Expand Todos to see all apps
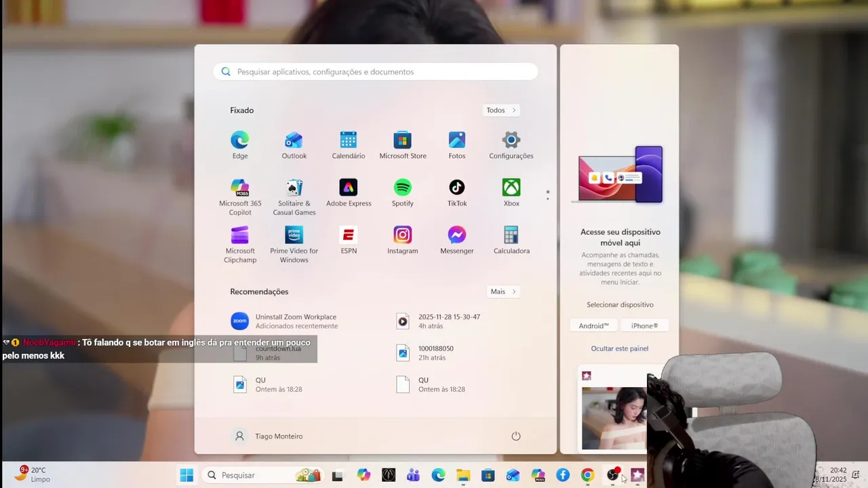Viewport: 868px width, 488px height. click(x=502, y=110)
